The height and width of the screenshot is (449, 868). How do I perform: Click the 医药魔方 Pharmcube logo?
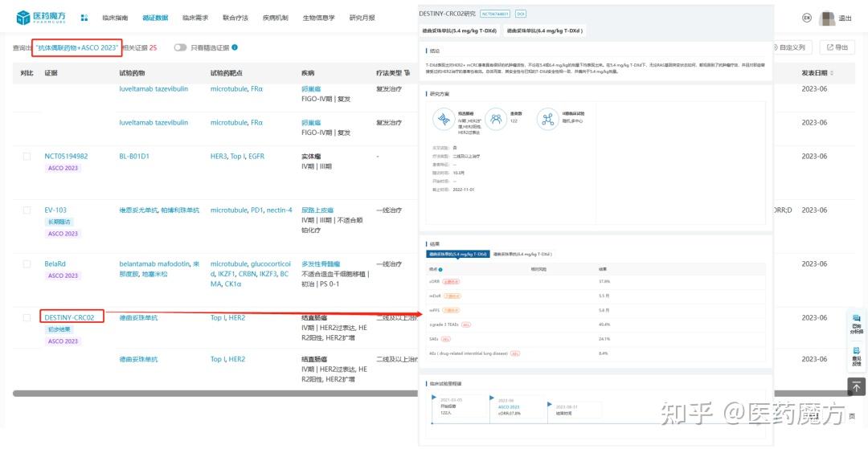(40, 18)
